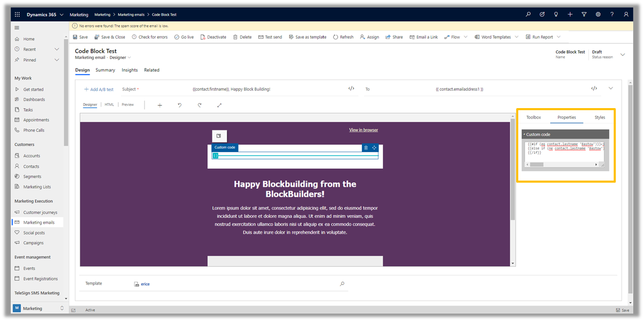Switch to the Summary tab
This screenshot has height=321, width=644.
[x=105, y=70]
